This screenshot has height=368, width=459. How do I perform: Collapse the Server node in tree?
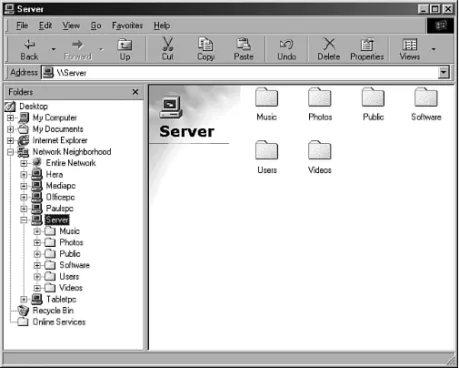point(24,220)
